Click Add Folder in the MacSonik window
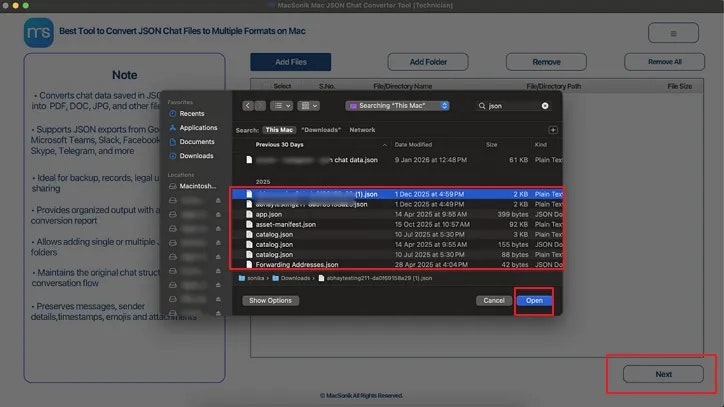This screenshot has height=407, width=724. coord(428,62)
